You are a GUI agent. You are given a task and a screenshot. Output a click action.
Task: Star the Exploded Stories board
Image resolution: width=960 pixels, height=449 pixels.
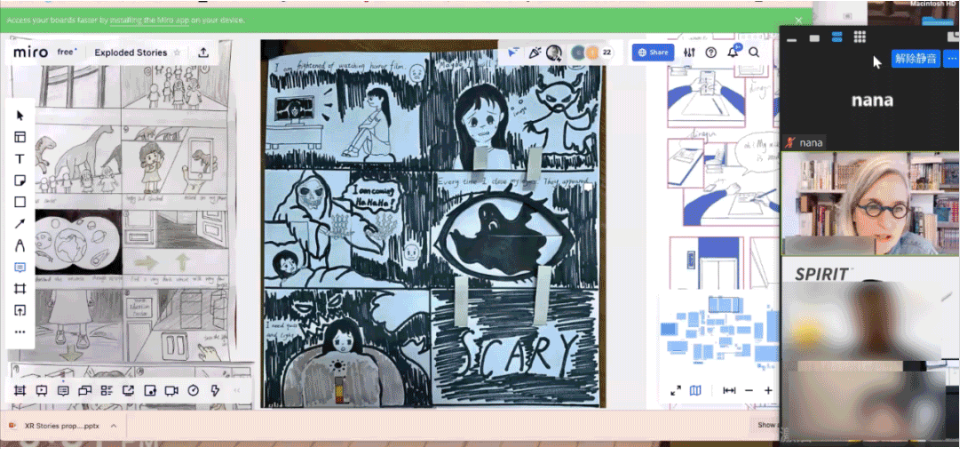177,52
